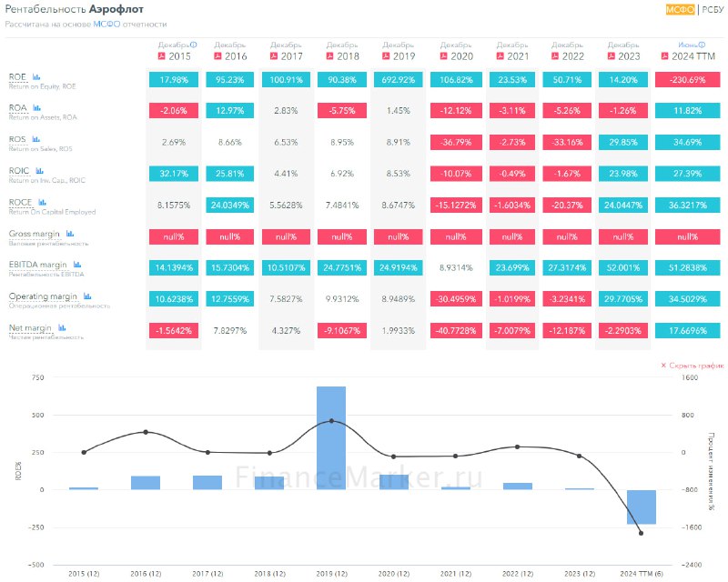
Task: Select the 32.17% ROIC cell
Action: click(174, 174)
